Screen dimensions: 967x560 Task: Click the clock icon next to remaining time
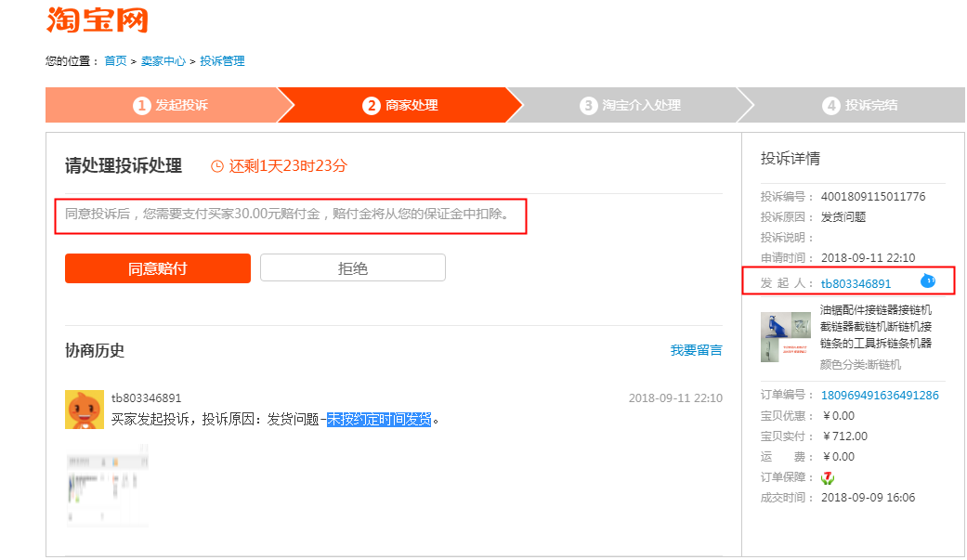click(x=217, y=166)
